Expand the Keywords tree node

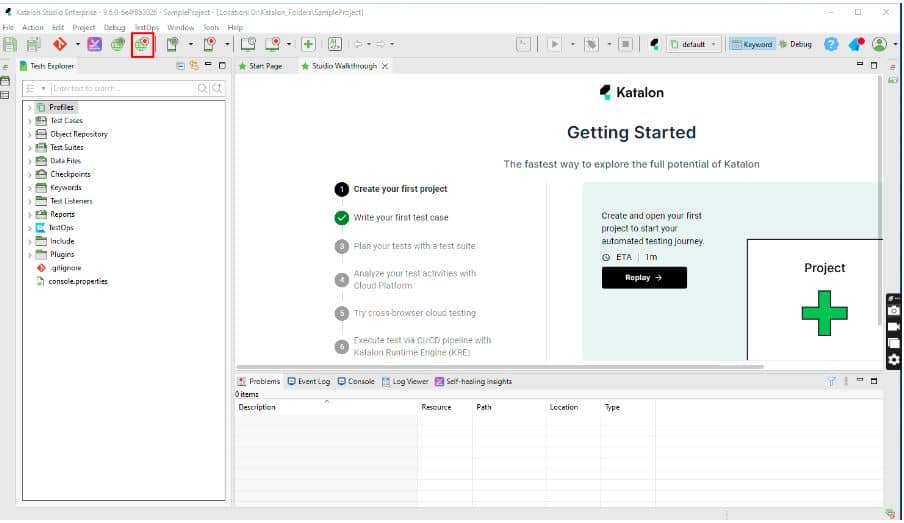click(x=29, y=188)
